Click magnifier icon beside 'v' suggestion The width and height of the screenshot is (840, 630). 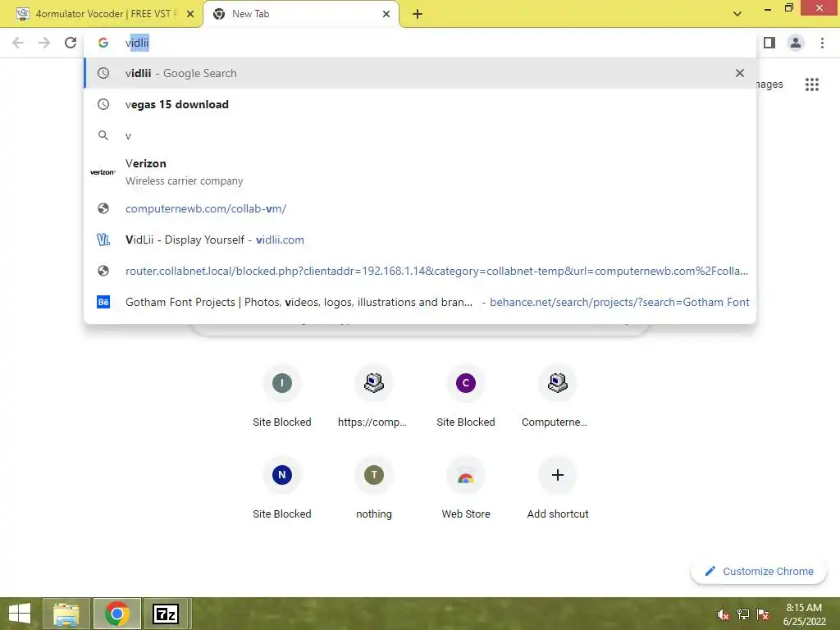pos(103,135)
